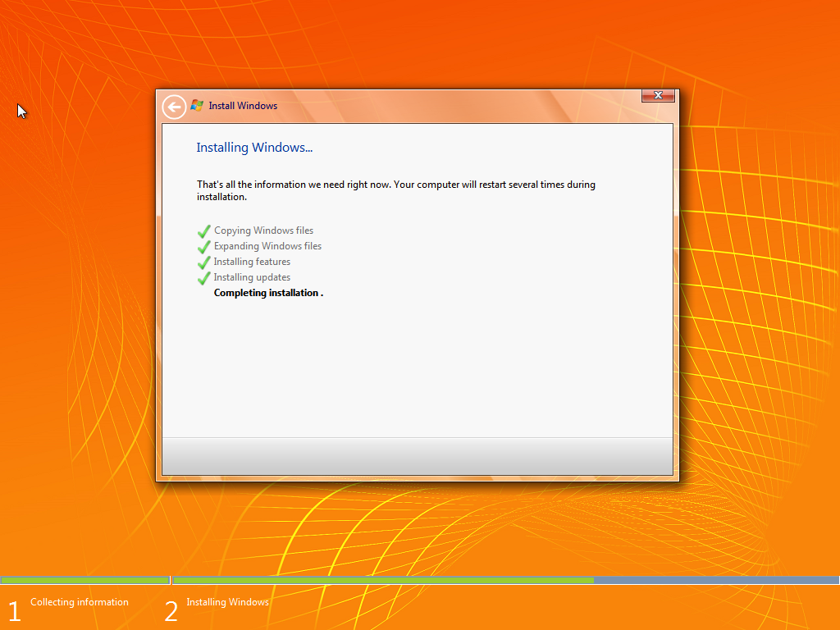Click the checkmark beside Copying Windows files

click(204, 231)
